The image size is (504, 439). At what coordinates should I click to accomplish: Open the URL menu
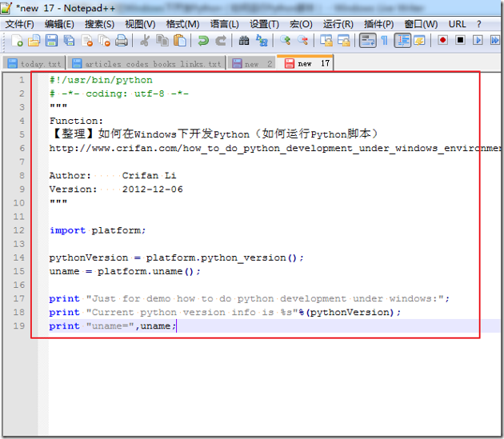point(457,25)
